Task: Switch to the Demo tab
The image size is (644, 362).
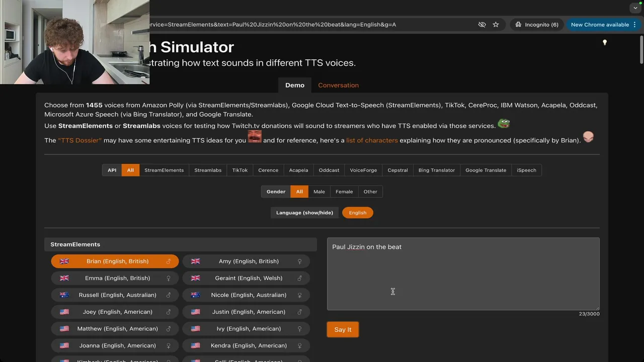Action: pyautogui.click(x=295, y=85)
